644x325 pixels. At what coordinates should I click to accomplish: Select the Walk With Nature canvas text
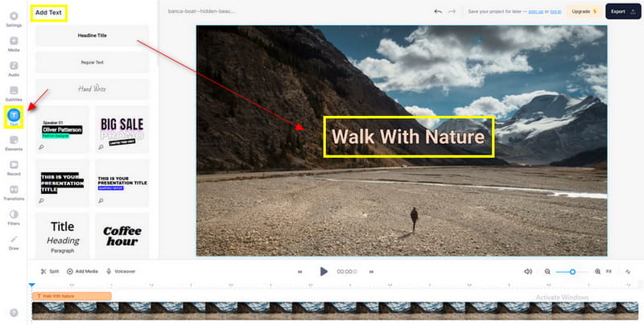pyautogui.click(x=409, y=137)
